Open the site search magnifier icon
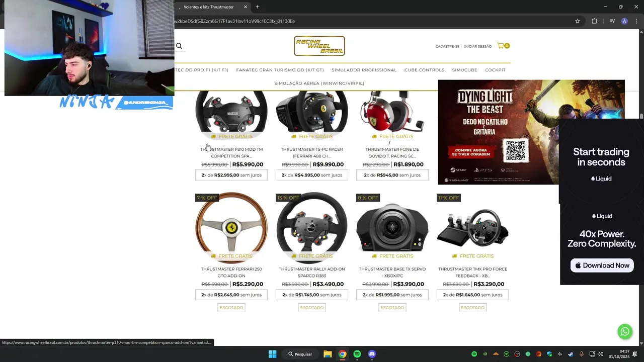Screen dimensions: 644x362 pyautogui.click(x=179, y=46)
